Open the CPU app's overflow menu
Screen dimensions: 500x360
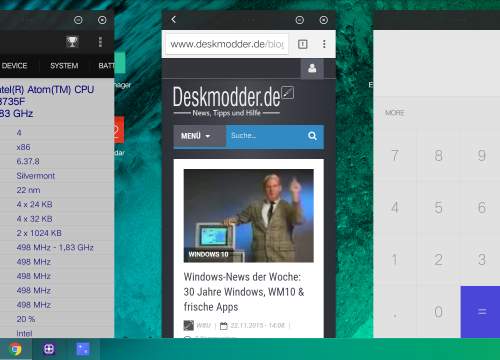[100, 42]
